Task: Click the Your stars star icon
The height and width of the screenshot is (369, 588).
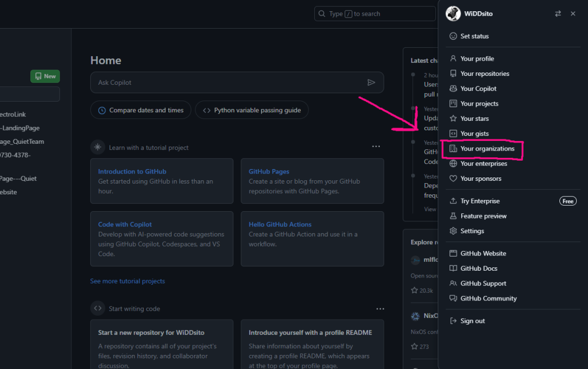Action: click(453, 119)
